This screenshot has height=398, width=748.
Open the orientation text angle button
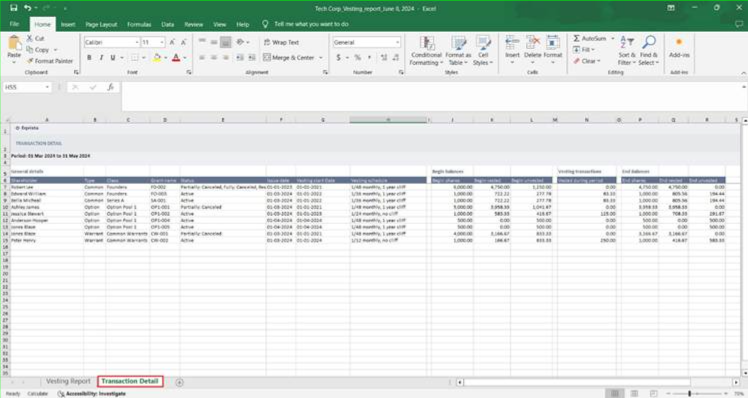(242, 42)
